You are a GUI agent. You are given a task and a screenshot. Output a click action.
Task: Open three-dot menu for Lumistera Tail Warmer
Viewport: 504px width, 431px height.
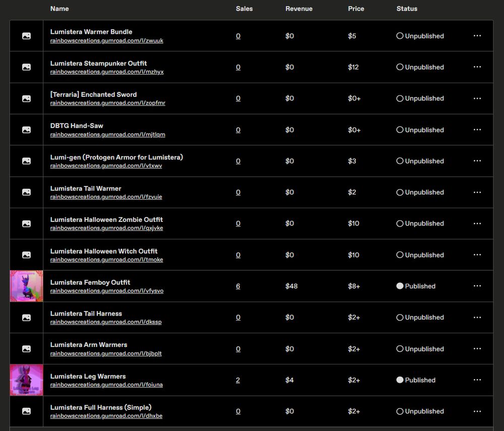pyautogui.click(x=477, y=192)
